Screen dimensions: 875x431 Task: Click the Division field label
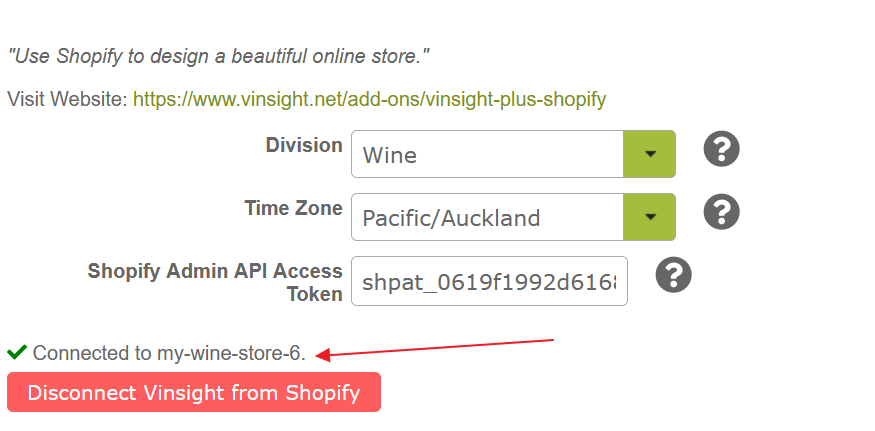[x=304, y=145]
